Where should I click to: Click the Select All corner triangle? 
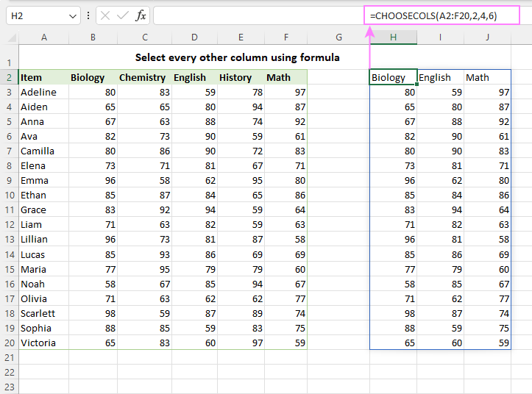coord(12,37)
